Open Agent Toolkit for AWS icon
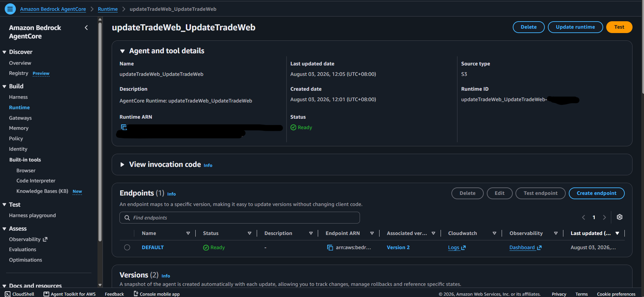This screenshot has width=644, height=297. [x=47, y=294]
